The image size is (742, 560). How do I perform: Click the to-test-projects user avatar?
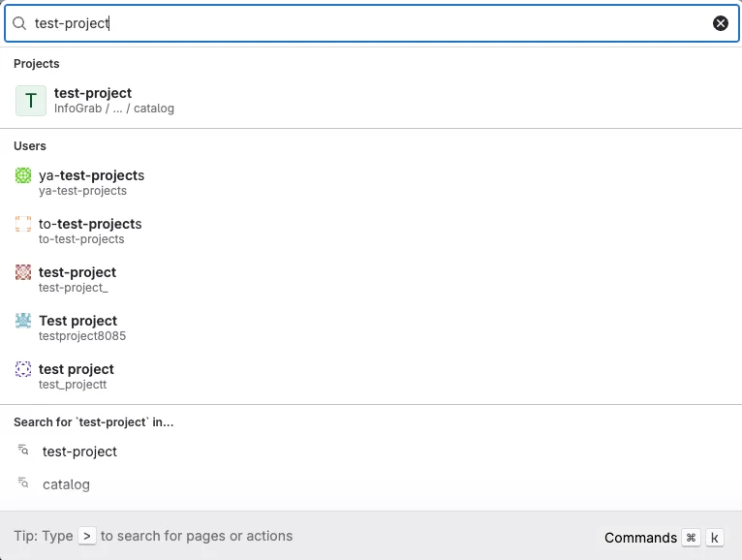24,224
